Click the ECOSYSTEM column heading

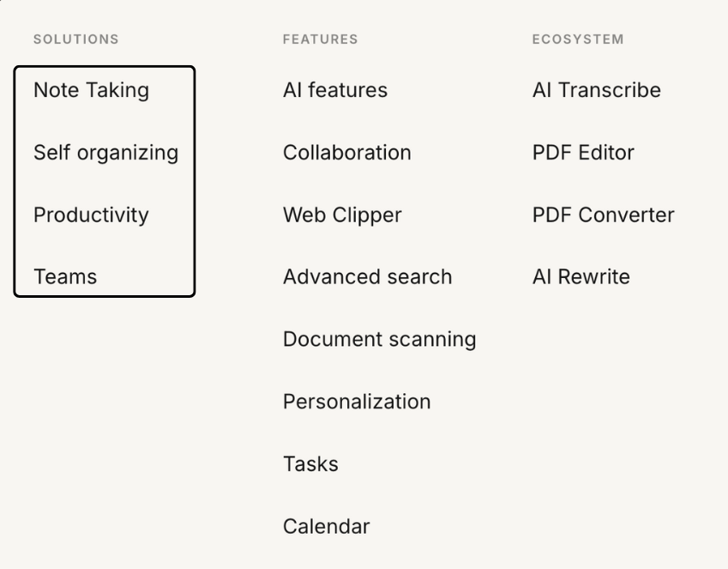tap(578, 39)
